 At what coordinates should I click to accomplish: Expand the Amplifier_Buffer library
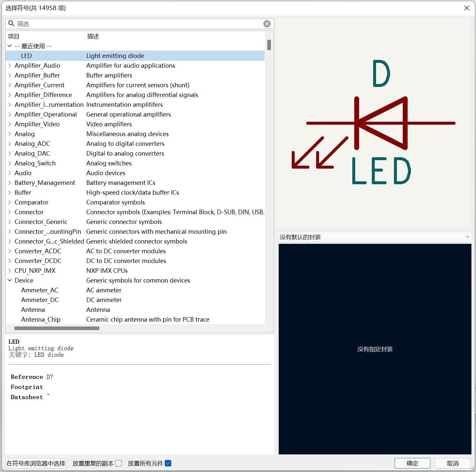(x=10, y=75)
